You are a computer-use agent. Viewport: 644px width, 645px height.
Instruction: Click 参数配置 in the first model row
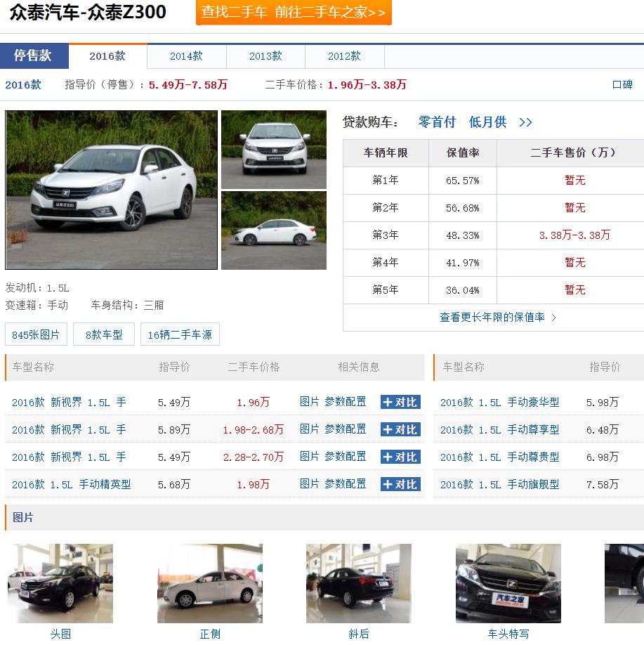(346, 402)
